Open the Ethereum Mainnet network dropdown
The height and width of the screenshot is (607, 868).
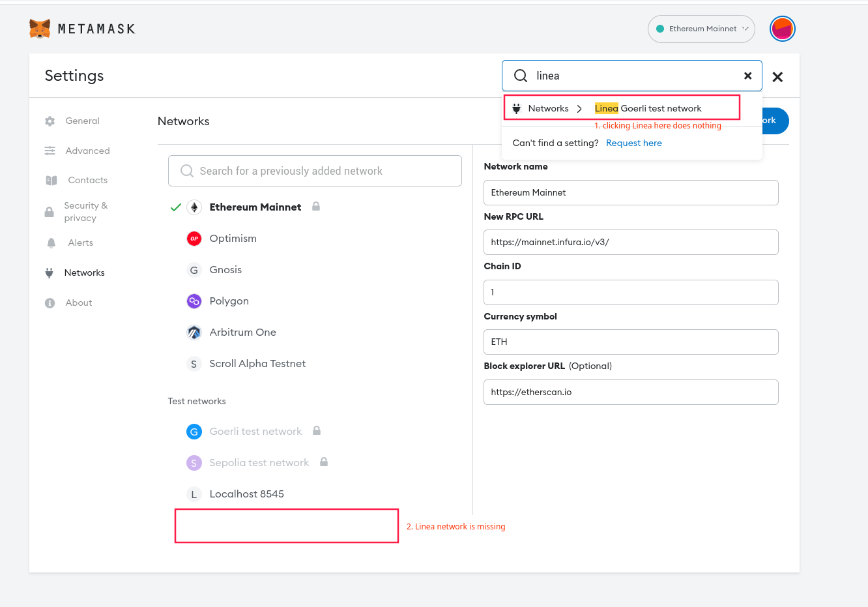click(701, 29)
